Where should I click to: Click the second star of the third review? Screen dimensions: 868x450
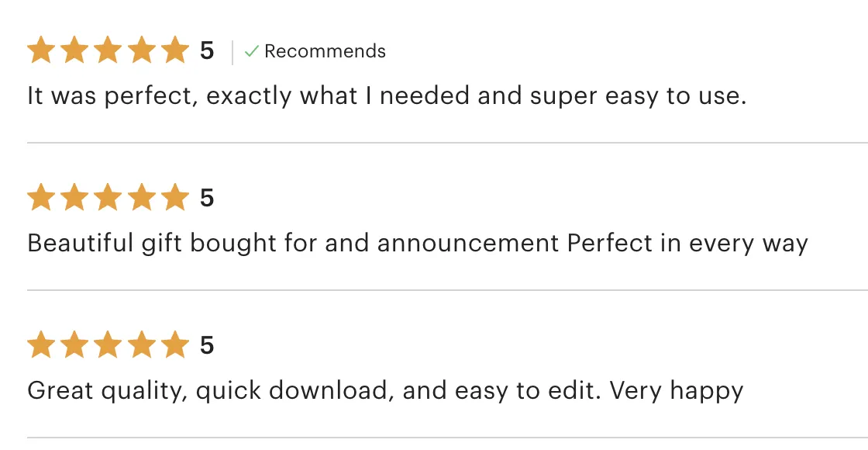coord(74,344)
